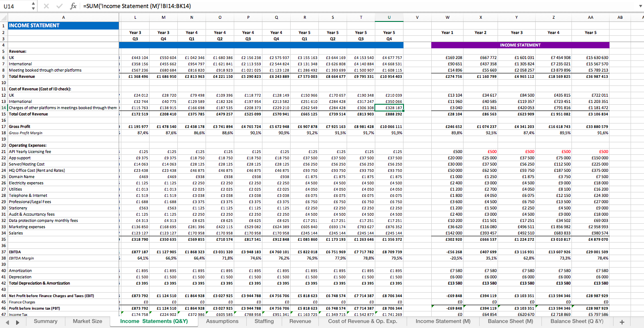Image resolution: width=644 pixels, height=328 pixels.
Task: Click 'API Yearly Licensing fee' label
Action: tap(30, 151)
